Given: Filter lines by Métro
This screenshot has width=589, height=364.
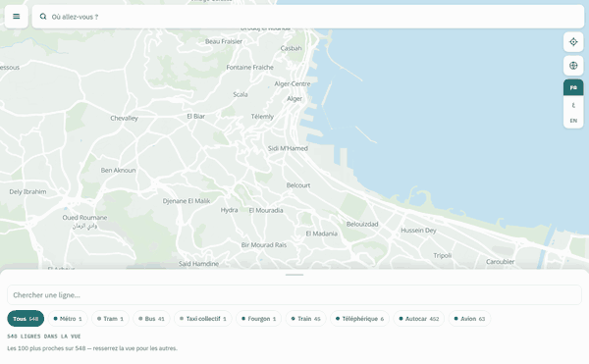Looking at the screenshot, I should click(68, 319).
